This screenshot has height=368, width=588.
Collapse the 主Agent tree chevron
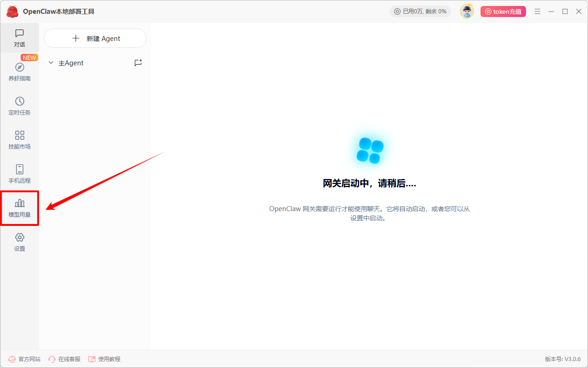[x=51, y=63]
